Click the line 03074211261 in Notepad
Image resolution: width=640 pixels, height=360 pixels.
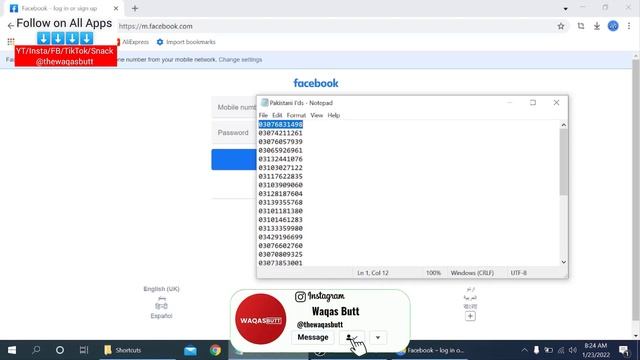(280, 133)
